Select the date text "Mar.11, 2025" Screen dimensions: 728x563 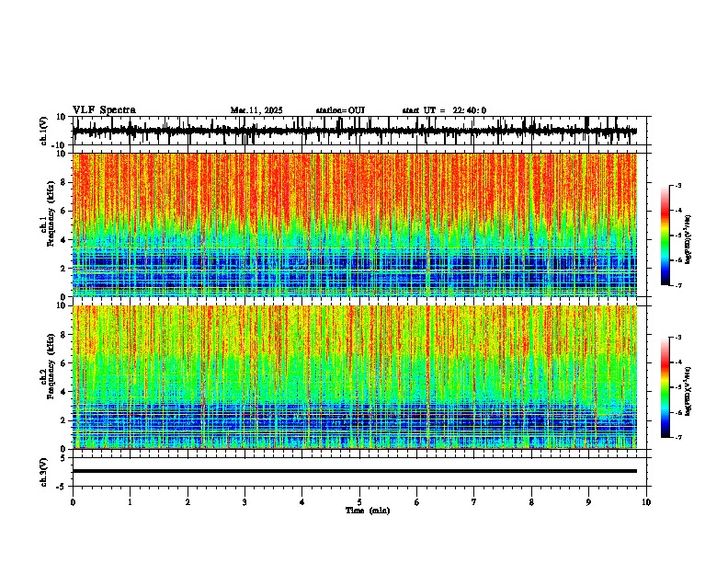256,110
